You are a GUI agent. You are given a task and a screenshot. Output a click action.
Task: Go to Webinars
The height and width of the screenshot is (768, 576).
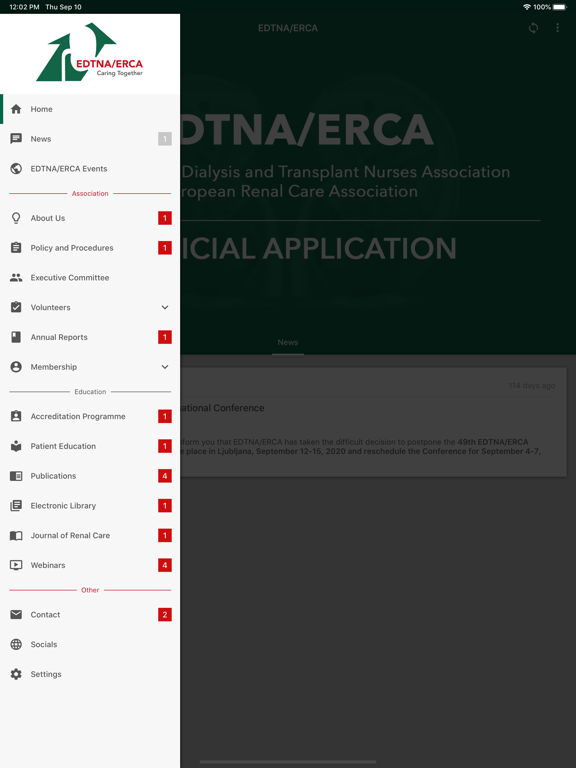tap(90, 565)
